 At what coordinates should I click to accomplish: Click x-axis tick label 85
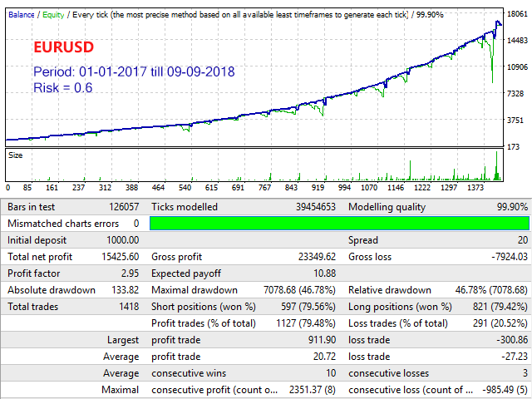[27, 188]
